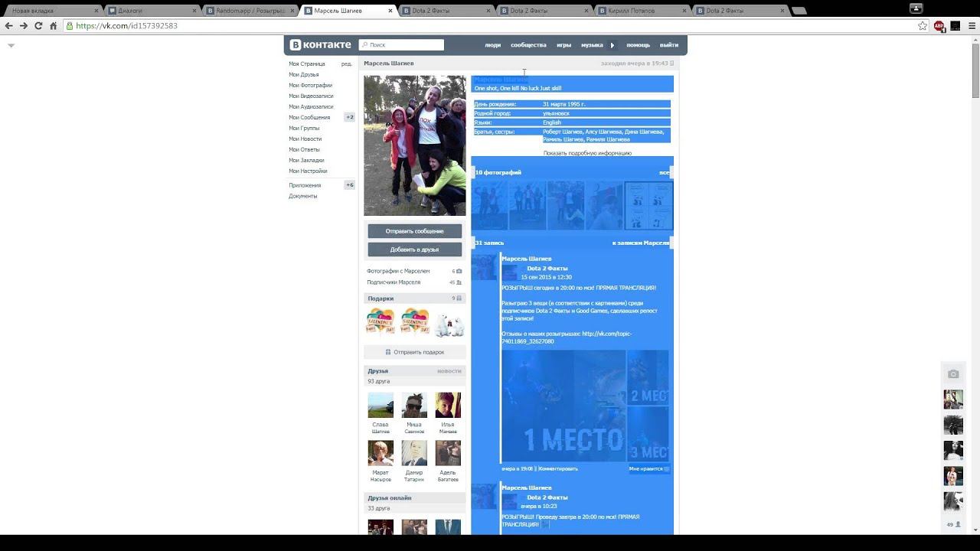
Task: Open the Chrome menu hamburger icon
Action: pyautogui.click(x=972, y=25)
